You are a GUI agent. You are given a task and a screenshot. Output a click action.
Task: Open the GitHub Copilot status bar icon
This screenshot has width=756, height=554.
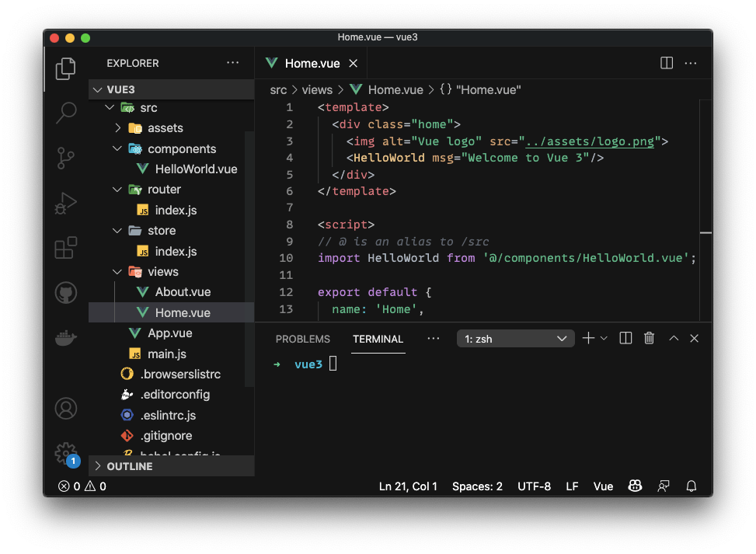pyautogui.click(x=635, y=486)
